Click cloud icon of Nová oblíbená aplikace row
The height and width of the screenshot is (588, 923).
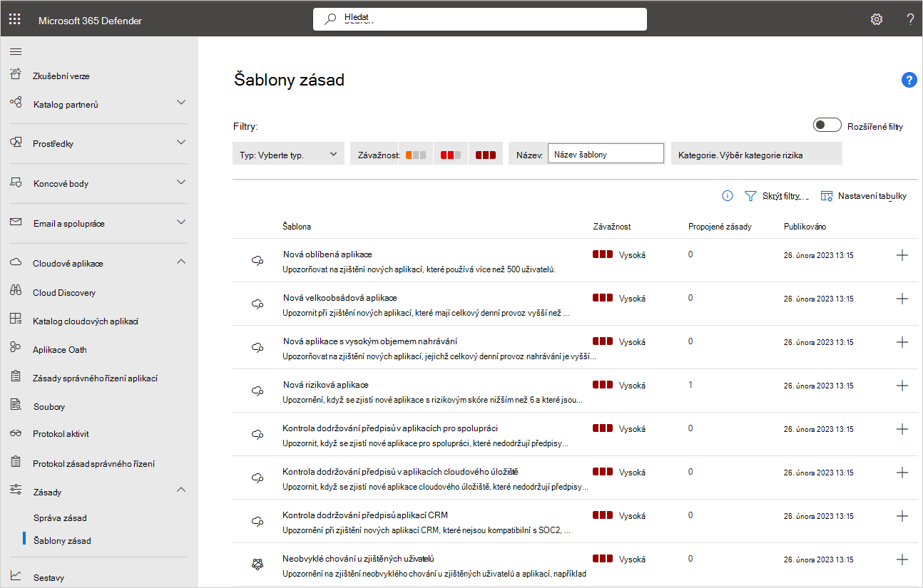coord(257,262)
